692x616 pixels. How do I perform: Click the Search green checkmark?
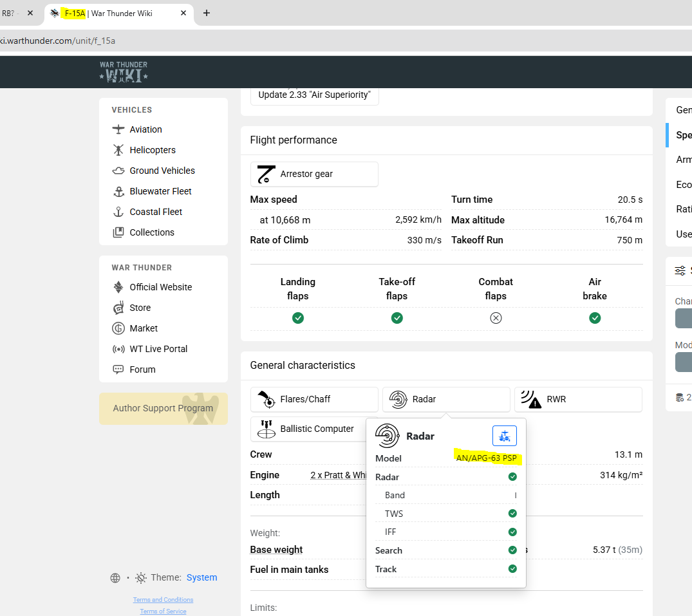tap(512, 550)
